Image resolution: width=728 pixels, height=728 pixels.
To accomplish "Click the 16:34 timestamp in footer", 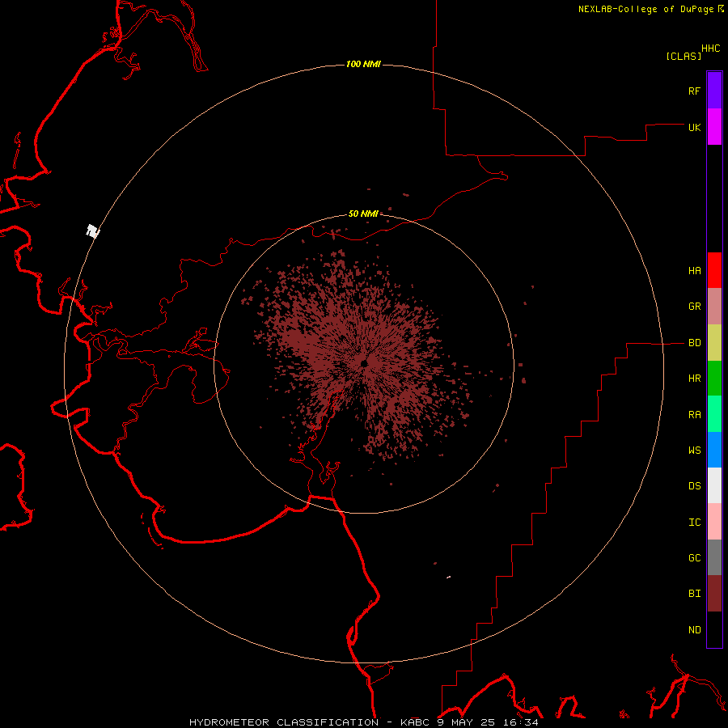I will (x=520, y=722).
